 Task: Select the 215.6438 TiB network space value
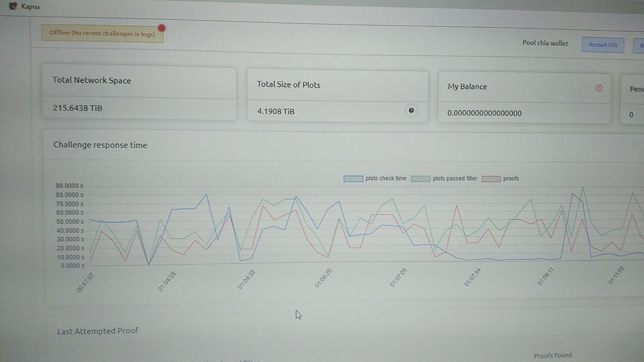[77, 108]
